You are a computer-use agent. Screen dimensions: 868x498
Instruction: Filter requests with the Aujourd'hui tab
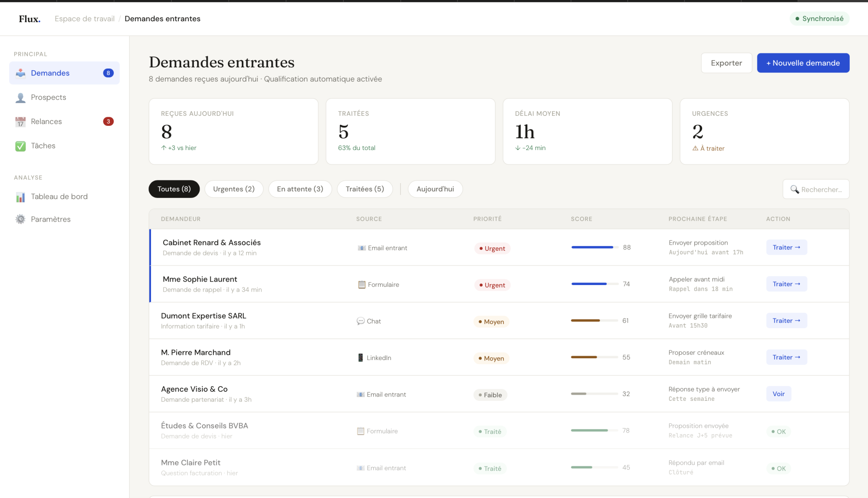(435, 189)
